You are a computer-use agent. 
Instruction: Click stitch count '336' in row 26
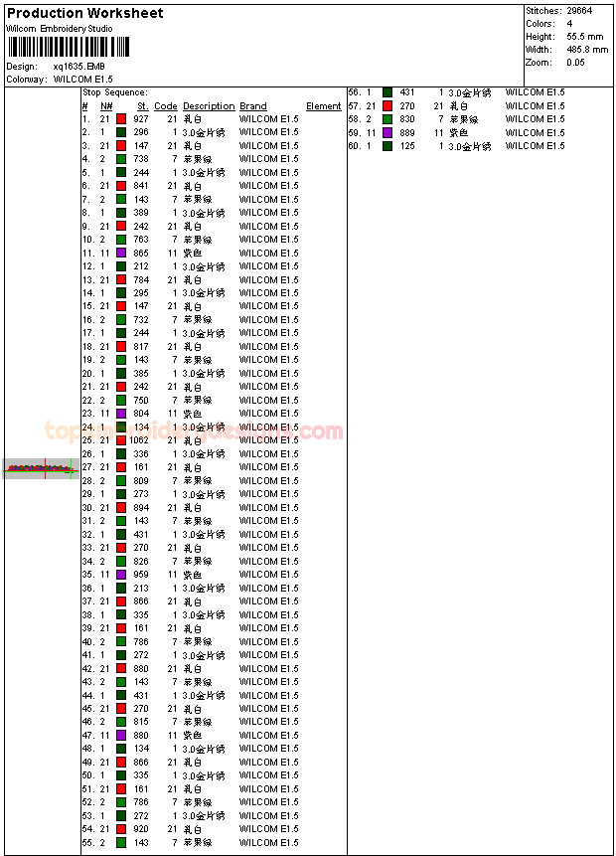tap(141, 453)
